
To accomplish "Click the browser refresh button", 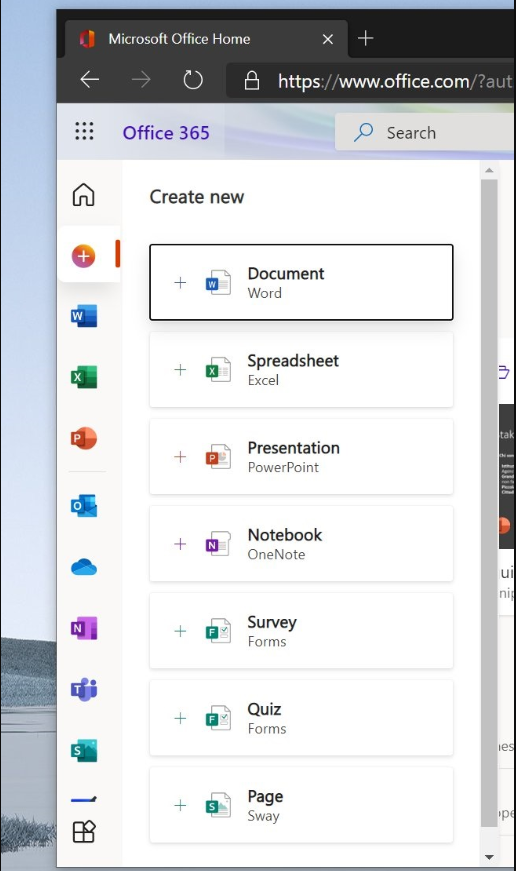I will pyautogui.click(x=193, y=80).
